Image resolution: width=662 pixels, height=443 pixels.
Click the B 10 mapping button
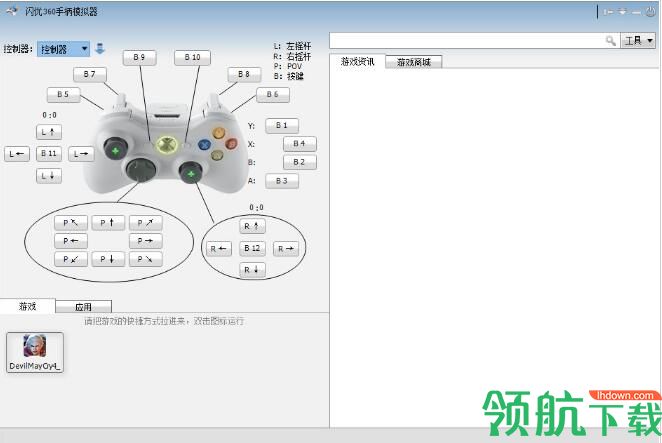coord(192,57)
